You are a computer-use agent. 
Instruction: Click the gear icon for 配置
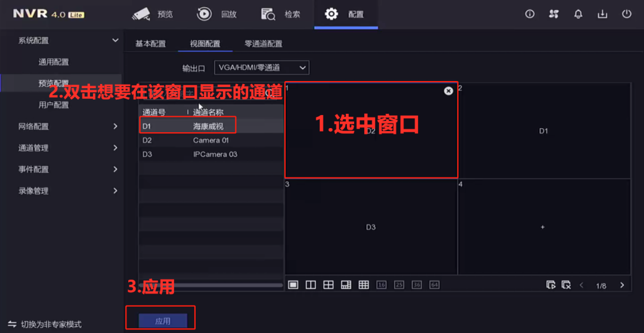(x=331, y=14)
